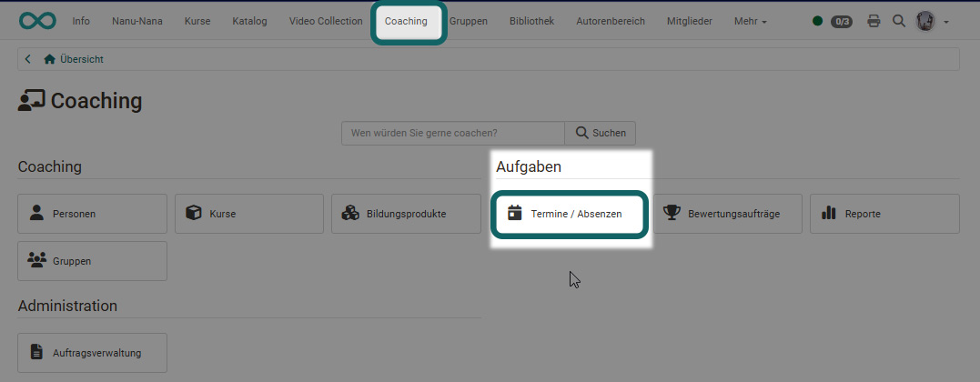The image size is (980, 382).
Task: Focus the coaching search input field
Action: (453, 133)
